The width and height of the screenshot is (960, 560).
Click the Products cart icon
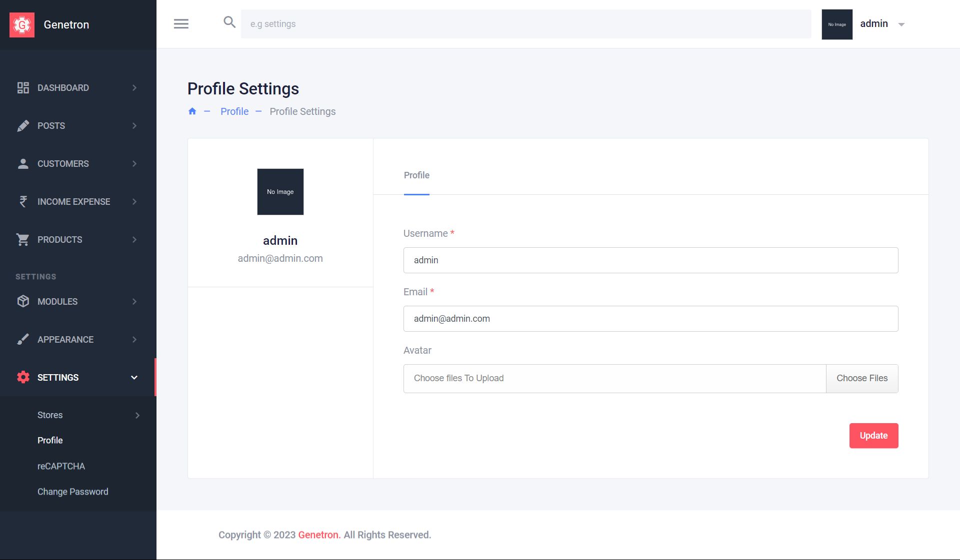pos(23,240)
